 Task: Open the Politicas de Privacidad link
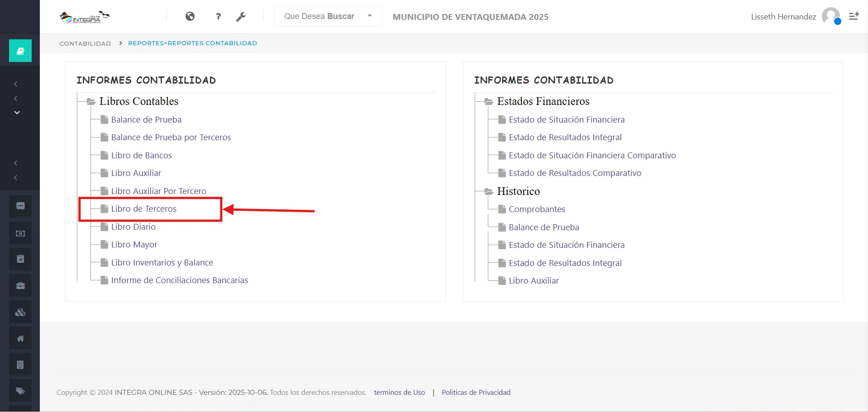pos(476,393)
